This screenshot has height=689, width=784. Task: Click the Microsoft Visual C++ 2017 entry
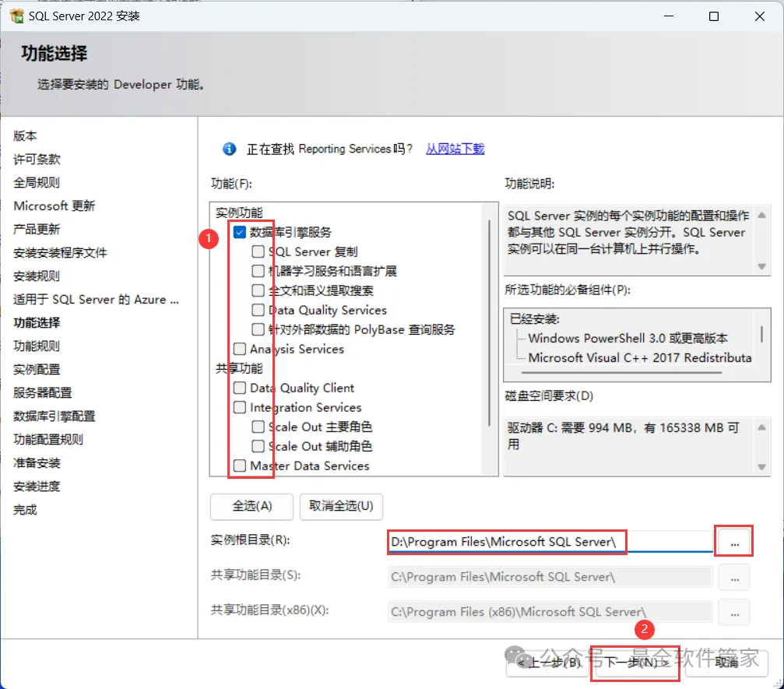point(639,358)
